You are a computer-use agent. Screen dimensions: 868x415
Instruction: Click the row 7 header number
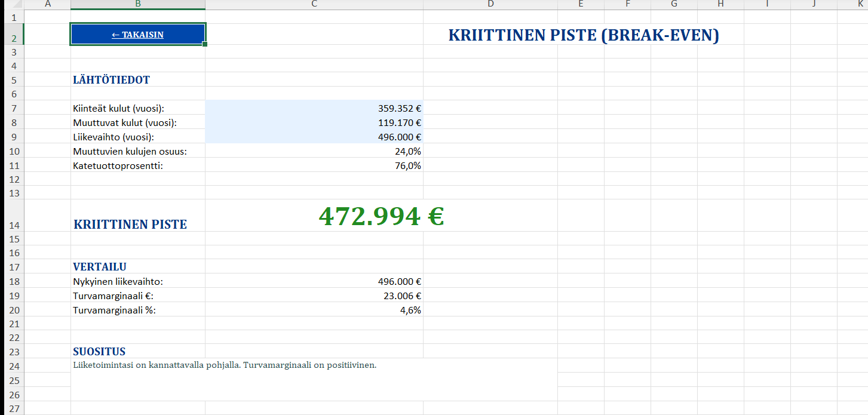(x=14, y=109)
